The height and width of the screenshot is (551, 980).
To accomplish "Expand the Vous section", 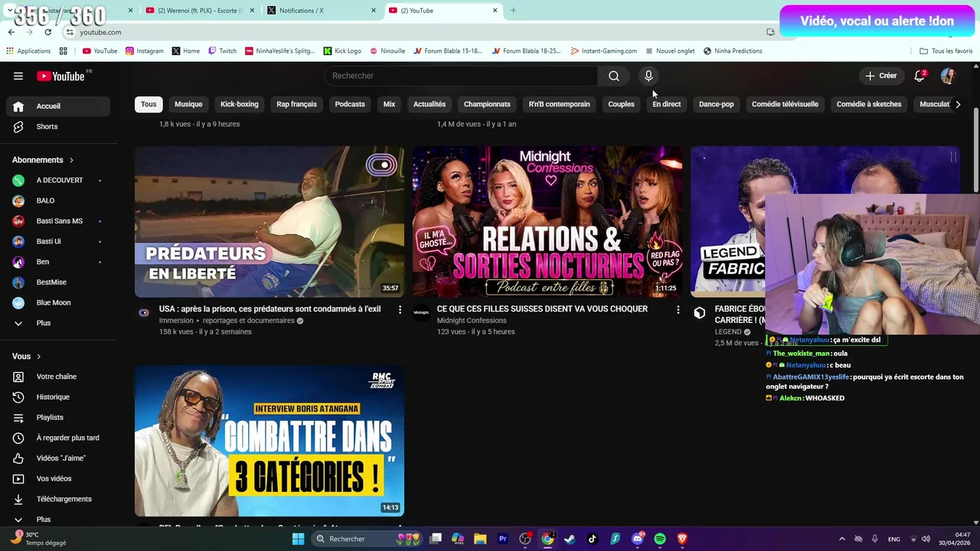I will [x=27, y=357].
